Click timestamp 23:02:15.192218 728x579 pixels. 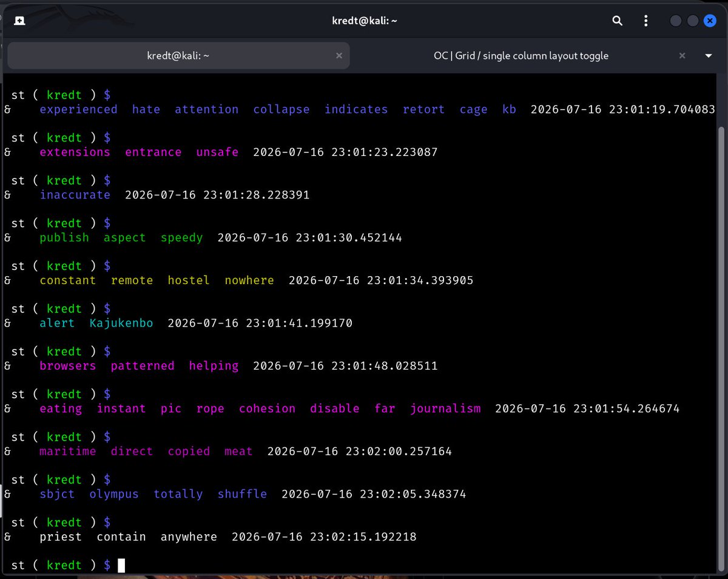(363, 537)
